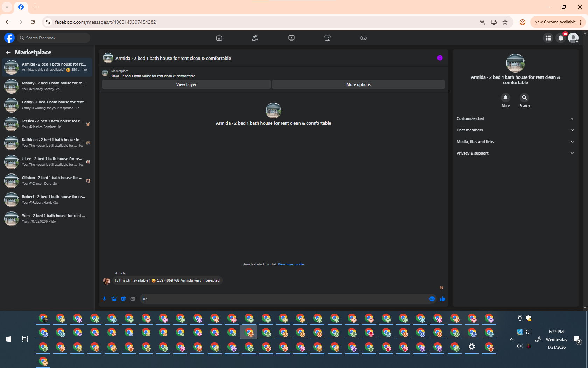This screenshot has width=588, height=368.
Task: Open the emoji picker in message box
Action: coord(432,299)
